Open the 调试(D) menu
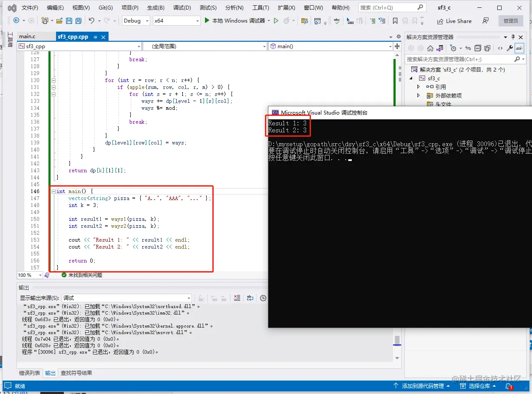This screenshot has width=532, height=394. click(x=182, y=8)
